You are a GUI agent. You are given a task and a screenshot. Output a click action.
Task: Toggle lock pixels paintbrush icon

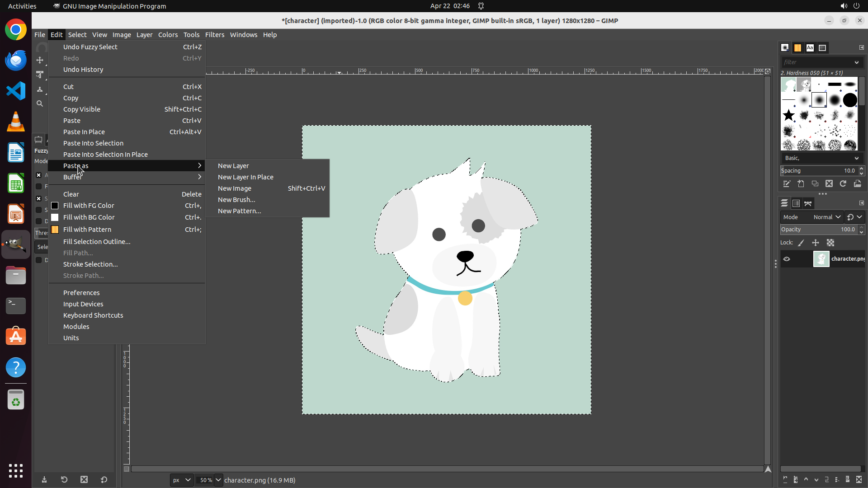pos(801,243)
